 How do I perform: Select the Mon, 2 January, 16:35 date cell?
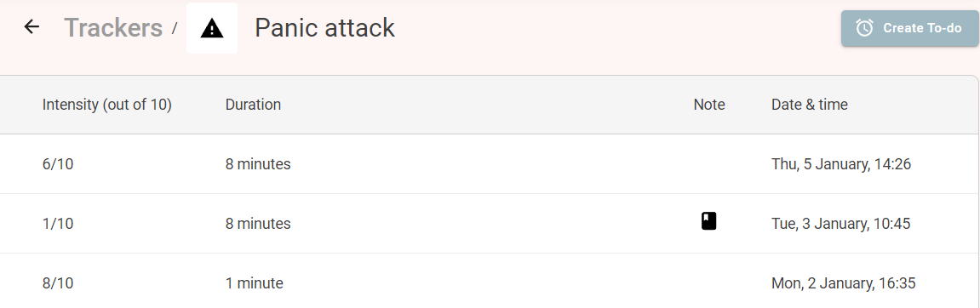coord(843,283)
